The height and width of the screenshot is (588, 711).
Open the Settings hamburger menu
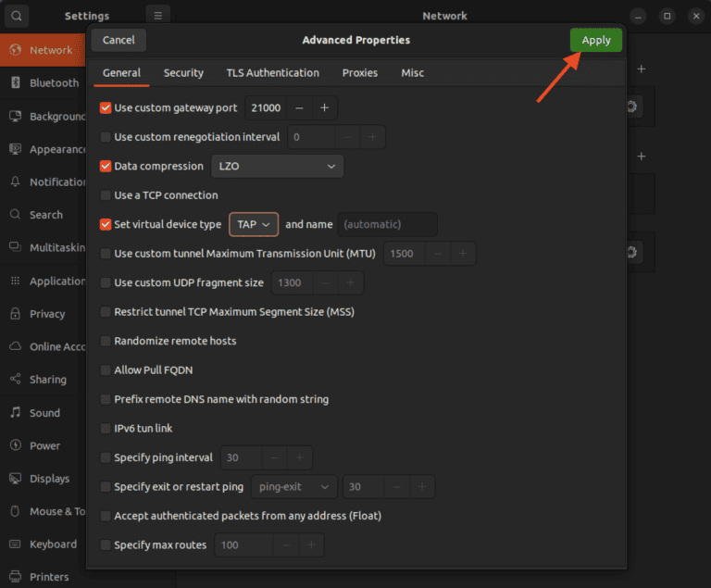coord(157,16)
